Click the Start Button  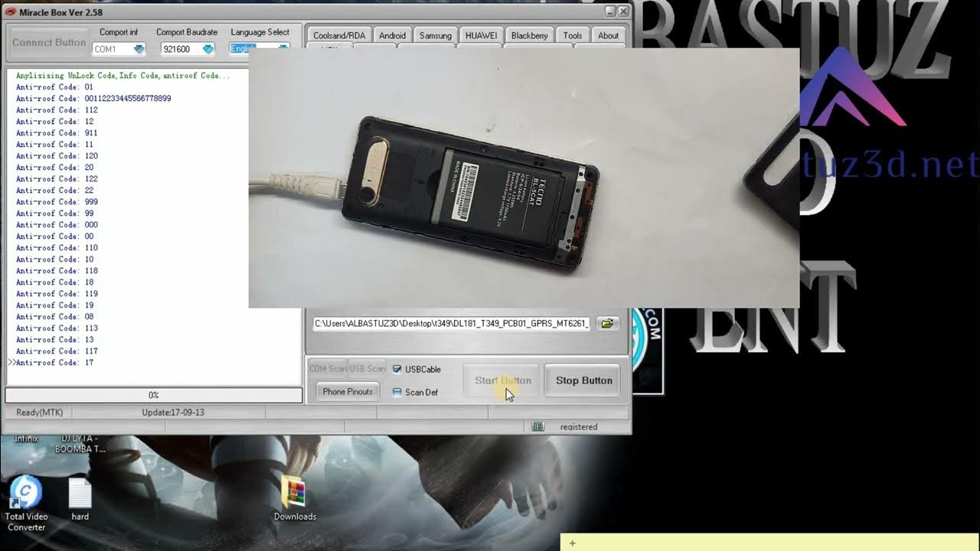tap(502, 380)
